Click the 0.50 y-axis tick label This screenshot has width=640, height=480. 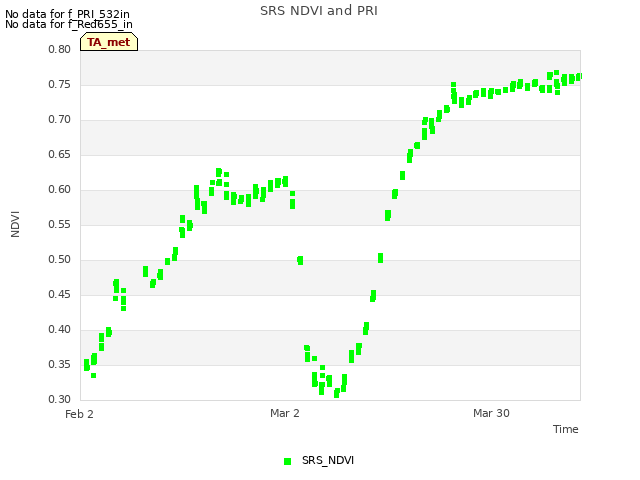coord(60,260)
